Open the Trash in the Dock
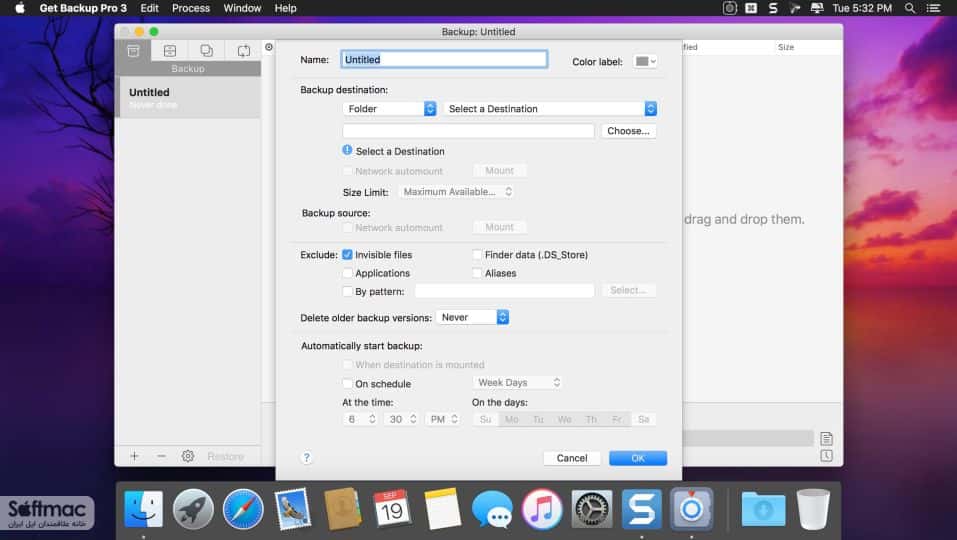This screenshot has width=957, height=540. [813, 509]
